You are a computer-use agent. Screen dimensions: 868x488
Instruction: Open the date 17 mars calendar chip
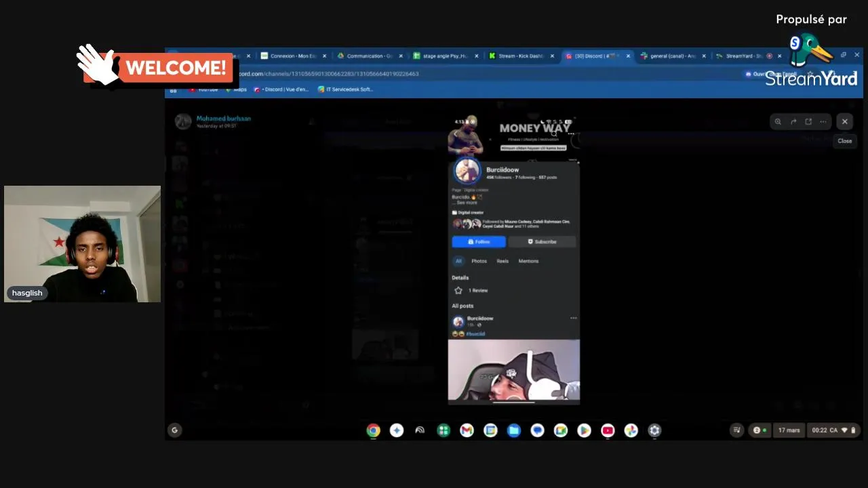click(788, 430)
